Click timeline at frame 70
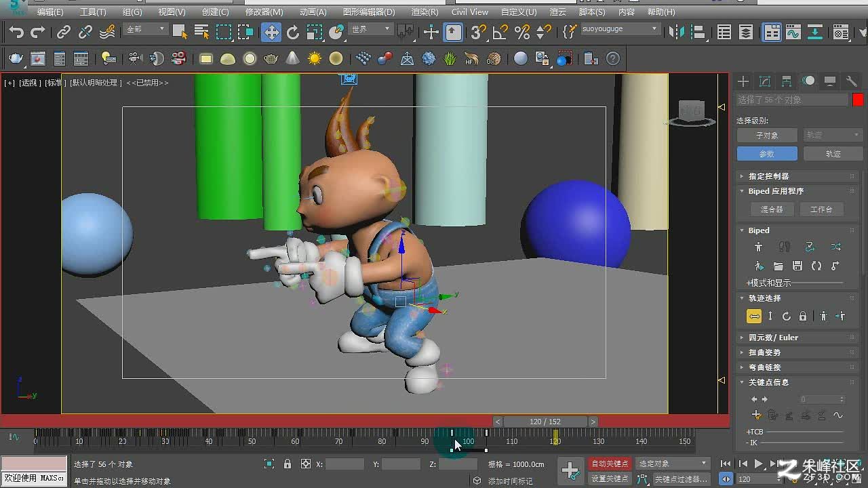Viewport: 868px width, 488px height. click(x=338, y=441)
